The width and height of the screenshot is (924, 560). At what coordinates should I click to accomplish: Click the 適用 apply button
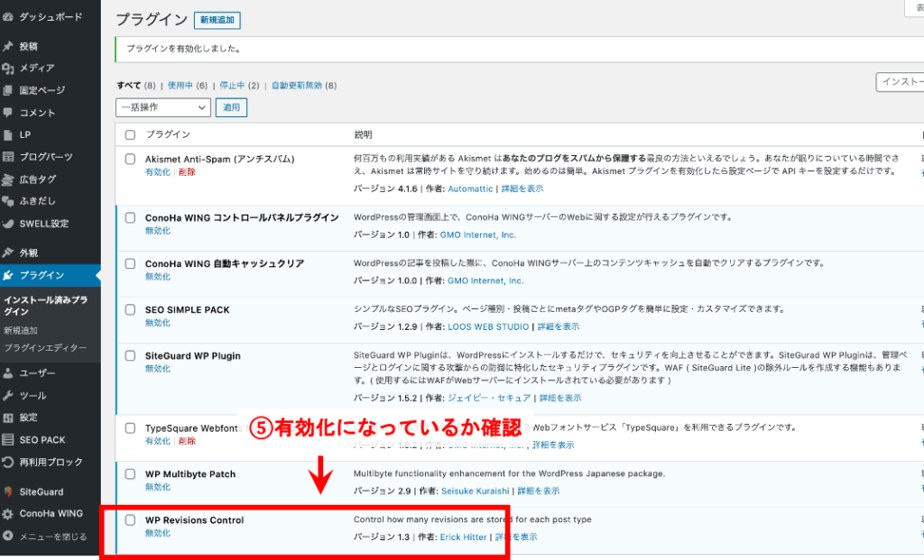tap(232, 107)
